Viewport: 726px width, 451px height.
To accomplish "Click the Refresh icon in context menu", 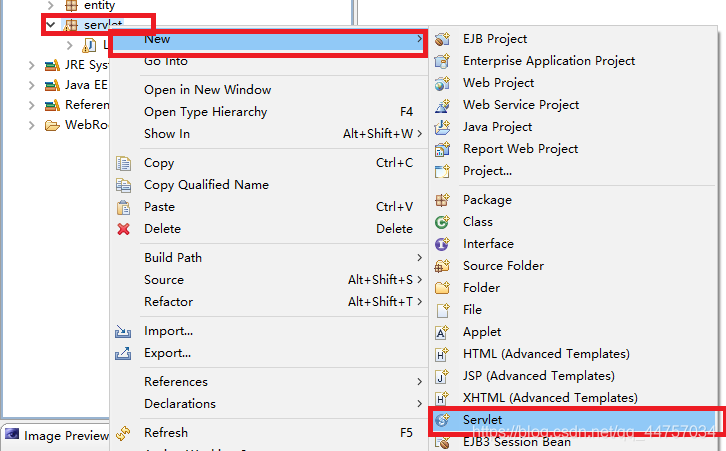I will pyautogui.click(x=124, y=433).
